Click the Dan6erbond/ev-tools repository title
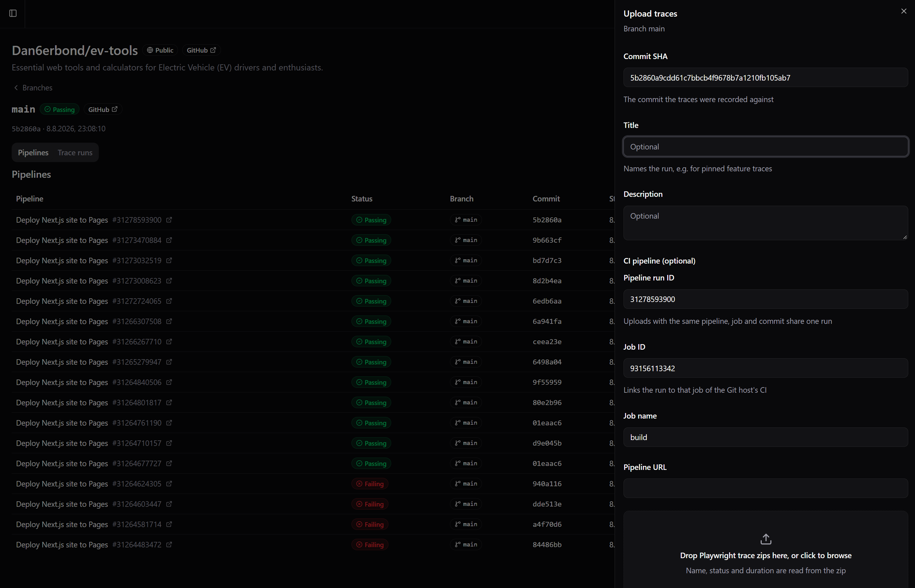Screen dimensions: 915x588 [74, 50]
